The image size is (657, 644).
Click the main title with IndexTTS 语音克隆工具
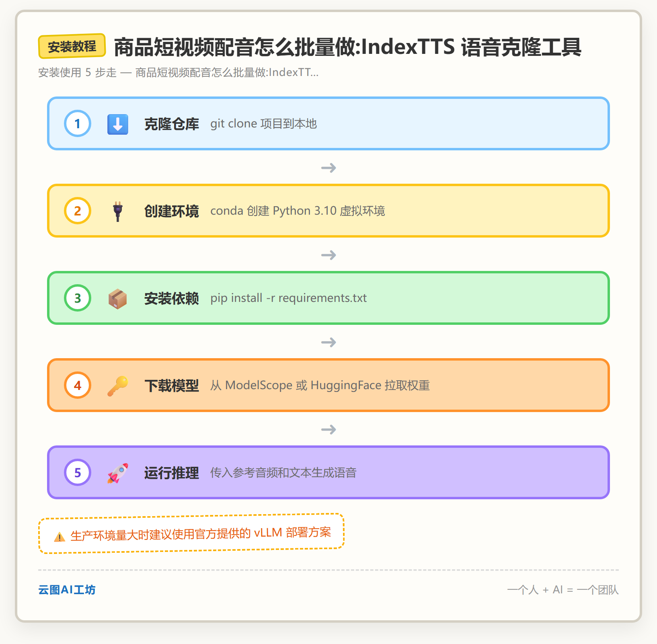[x=347, y=47]
